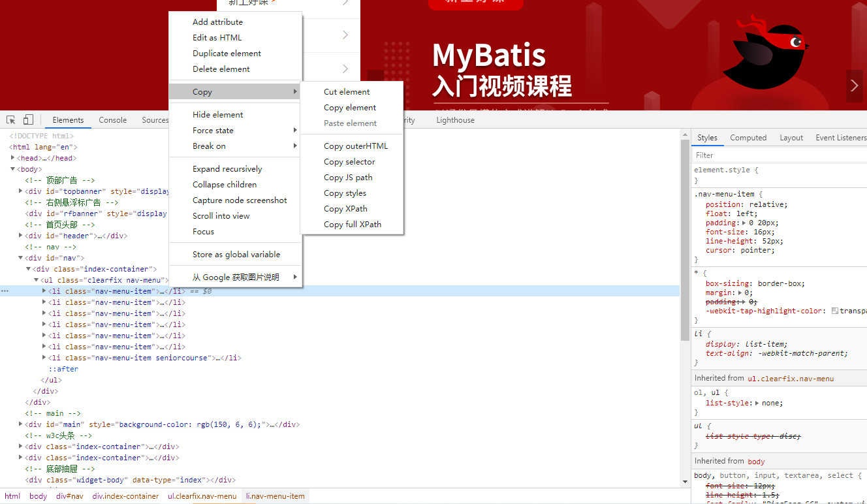Screen dimensions: 867x504
Task: Expand the head element node
Action: tap(13, 158)
